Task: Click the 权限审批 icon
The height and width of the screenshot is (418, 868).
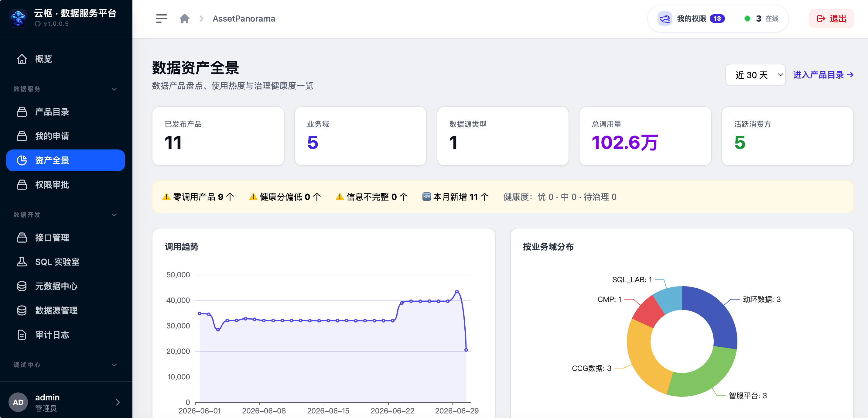Action: coord(22,185)
